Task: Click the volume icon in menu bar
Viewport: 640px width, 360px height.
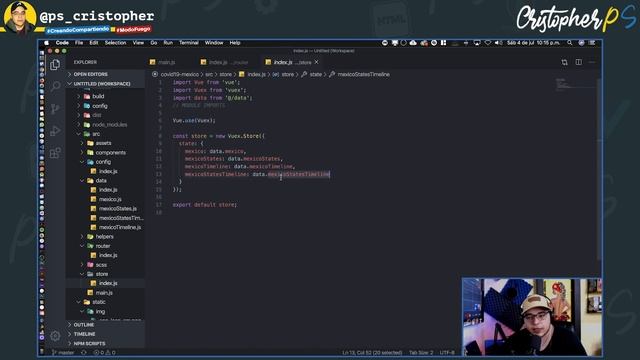Action: tap(498, 42)
